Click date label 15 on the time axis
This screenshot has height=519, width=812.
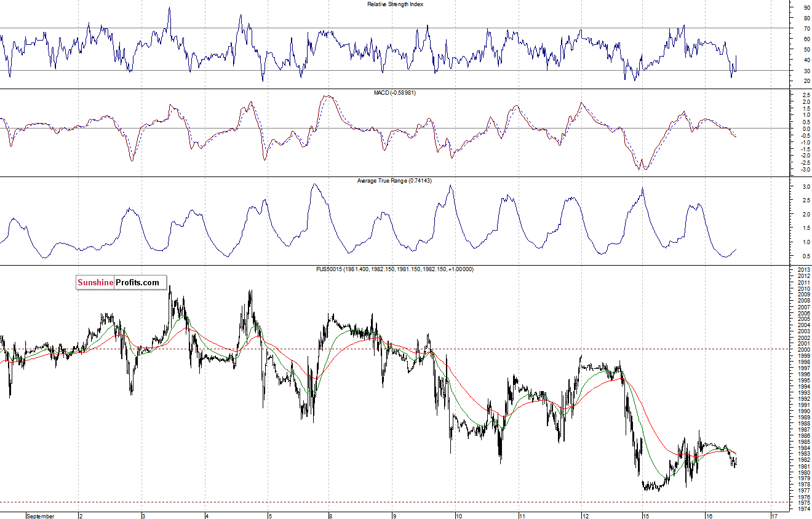pos(646,516)
